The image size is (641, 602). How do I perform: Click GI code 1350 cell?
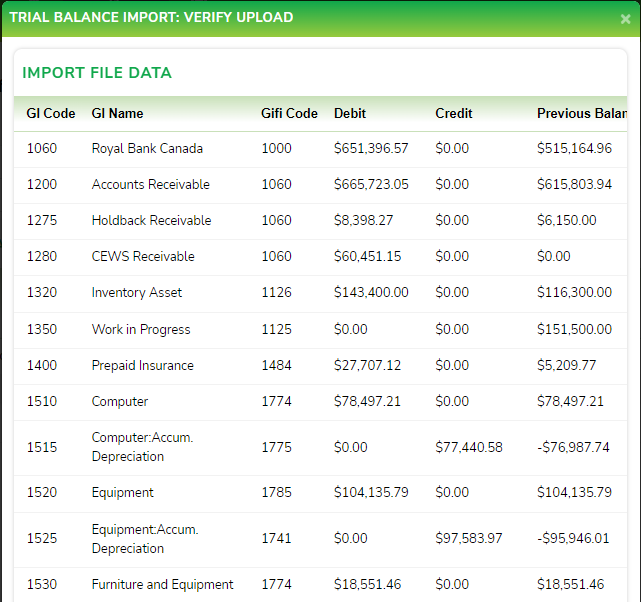click(x=42, y=329)
